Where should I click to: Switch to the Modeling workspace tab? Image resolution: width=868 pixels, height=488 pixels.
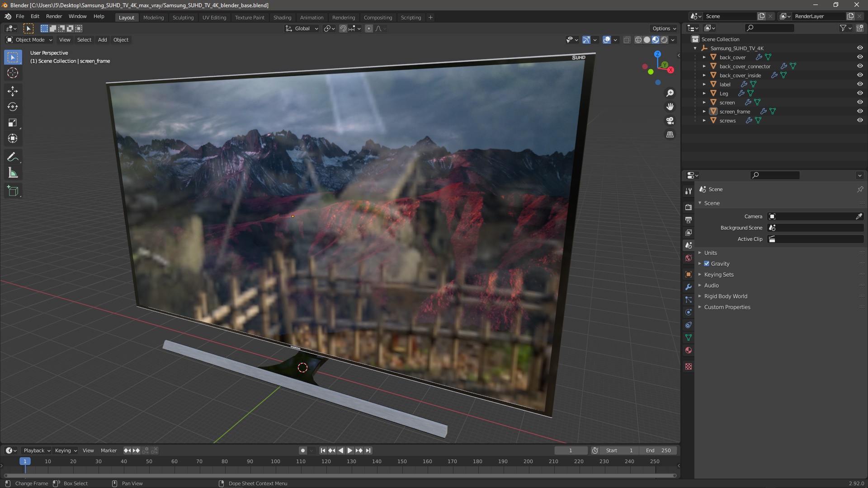[x=153, y=18]
